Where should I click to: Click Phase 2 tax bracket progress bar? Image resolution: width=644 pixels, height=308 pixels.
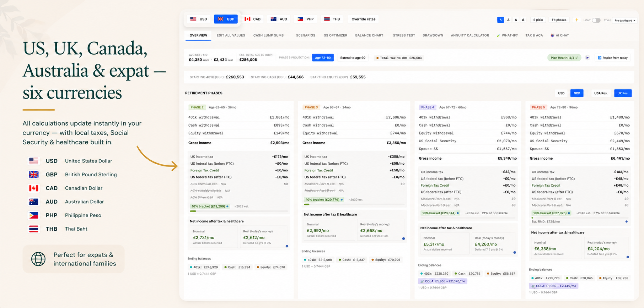238,211
